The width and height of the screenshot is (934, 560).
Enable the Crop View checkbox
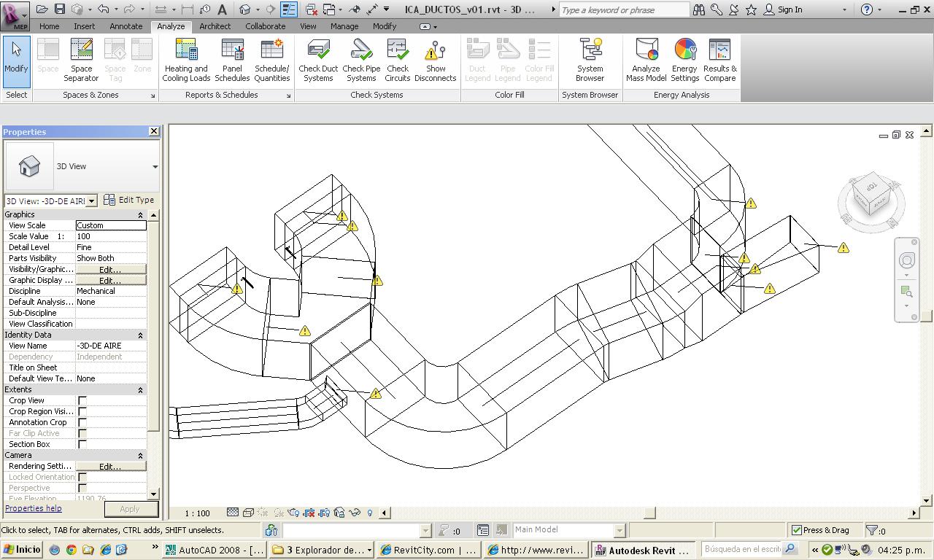[x=82, y=401]
